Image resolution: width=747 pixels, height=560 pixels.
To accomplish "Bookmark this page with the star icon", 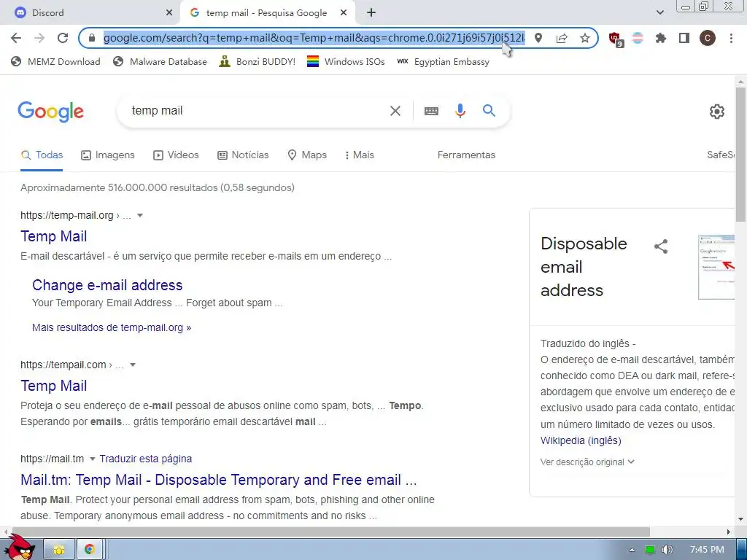I will tap(585, 38).
